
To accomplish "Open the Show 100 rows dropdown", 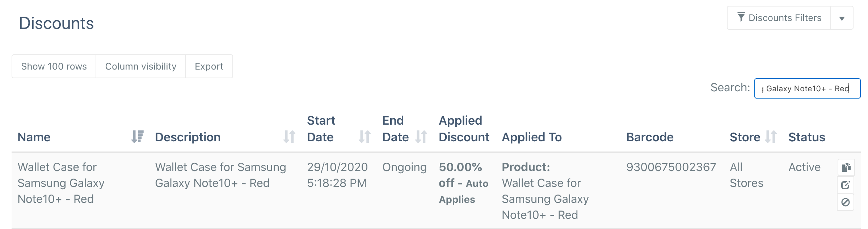I will 54,66.
